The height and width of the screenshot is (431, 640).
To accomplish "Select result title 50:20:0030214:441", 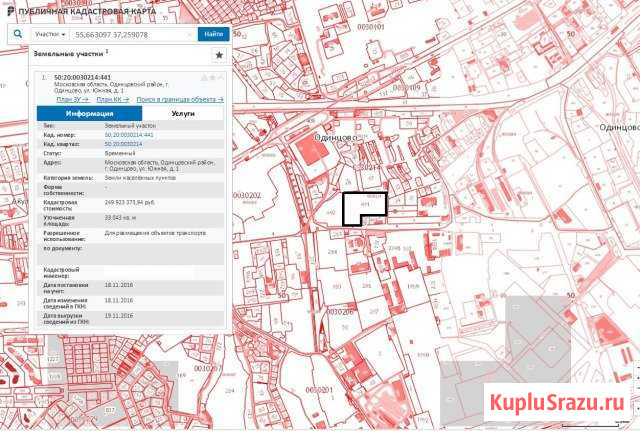I will [82, 77].
